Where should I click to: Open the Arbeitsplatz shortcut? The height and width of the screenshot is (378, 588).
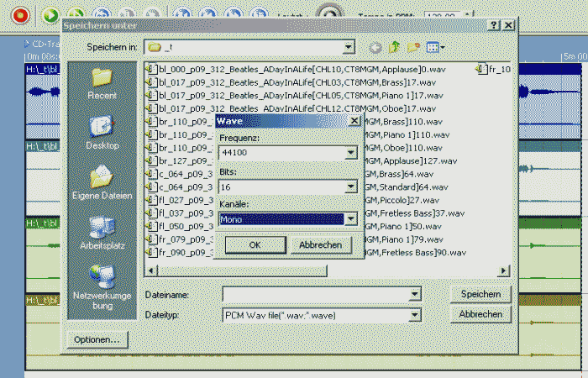(102, 234)
